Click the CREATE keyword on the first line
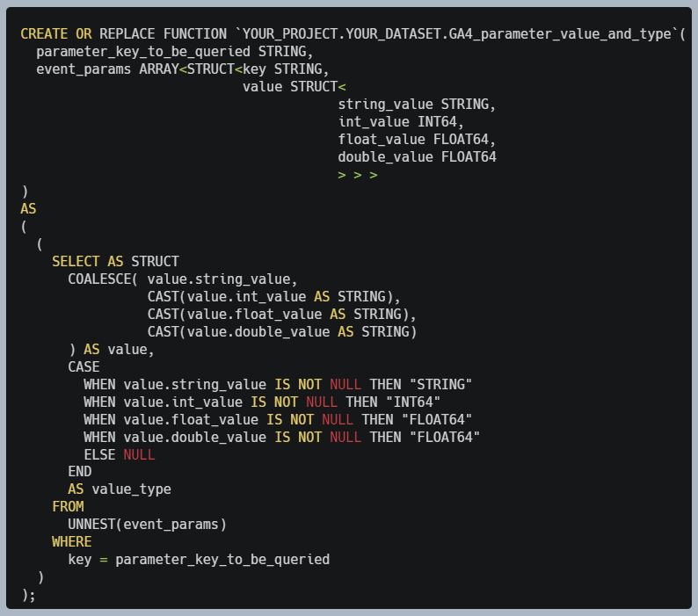This screenshot has width=698, height=616. [44, 33]
